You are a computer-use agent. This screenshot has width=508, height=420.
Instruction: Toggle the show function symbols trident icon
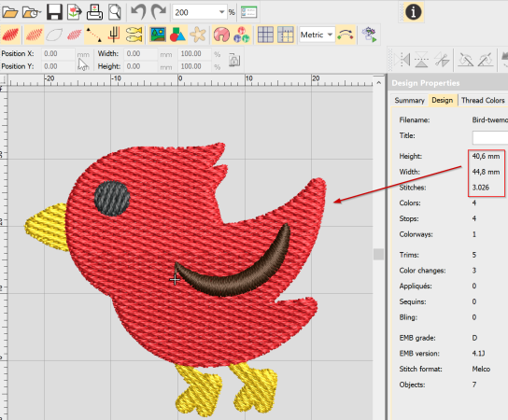[114, 35]
